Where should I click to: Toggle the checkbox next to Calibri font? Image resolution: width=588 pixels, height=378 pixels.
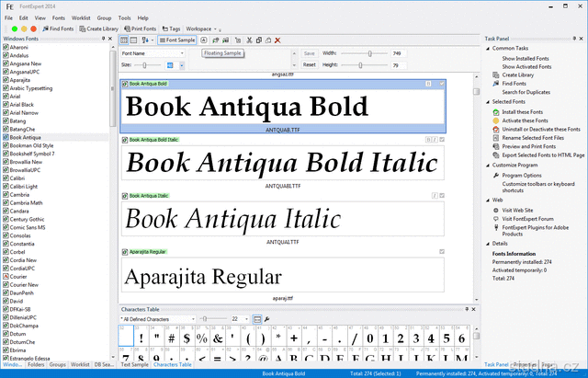tap(6, 178)
